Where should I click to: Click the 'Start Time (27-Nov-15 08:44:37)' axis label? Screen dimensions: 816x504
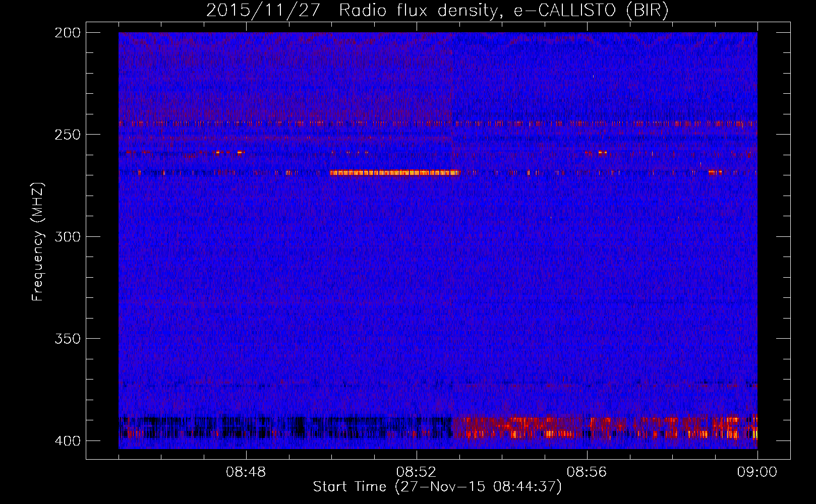click(437, 487)
